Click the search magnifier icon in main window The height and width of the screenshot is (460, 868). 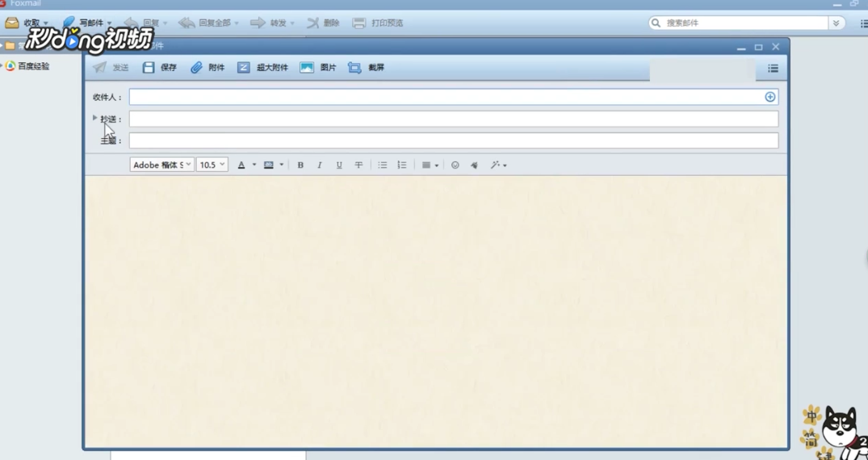click(656, 23)
